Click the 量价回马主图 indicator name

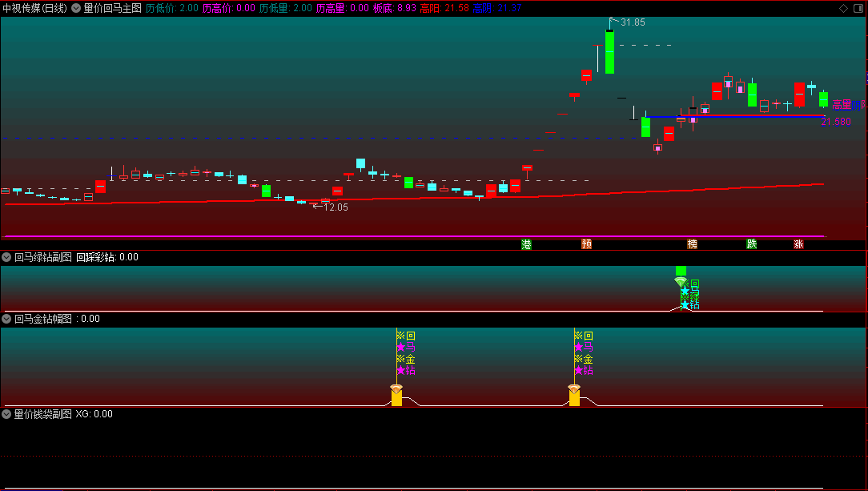coord(113,8)
